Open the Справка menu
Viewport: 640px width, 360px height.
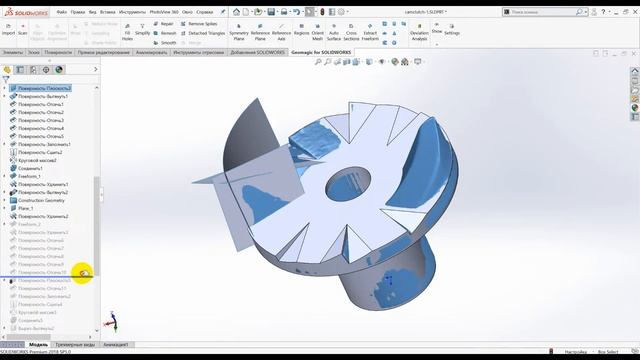(x=204, y=12)
